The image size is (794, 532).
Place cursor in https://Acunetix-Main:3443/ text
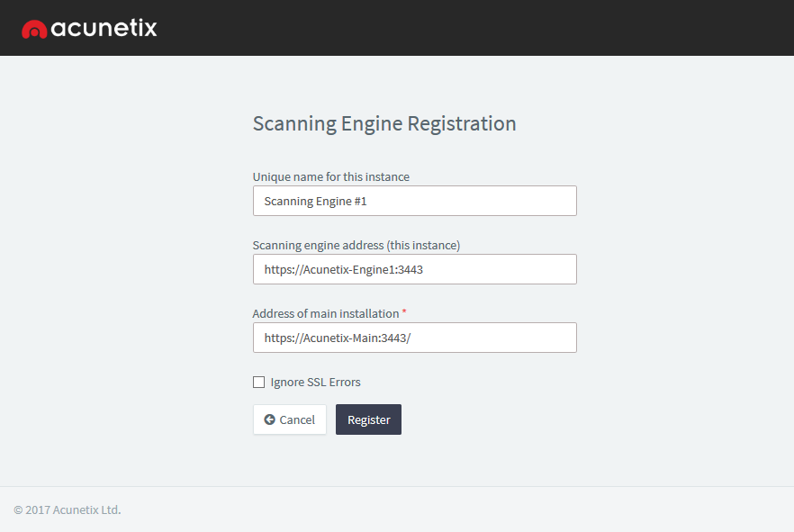click(x=338, y=338)
